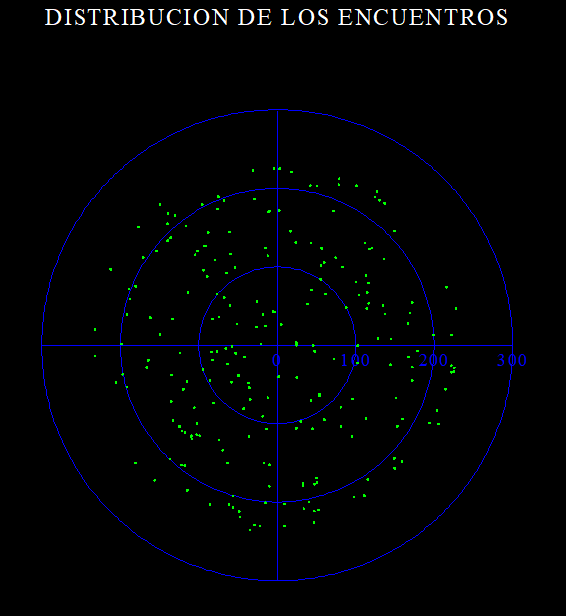Click middle circle's left crossing with horizontal axis
566x616 pixels.
click(121, 345)
